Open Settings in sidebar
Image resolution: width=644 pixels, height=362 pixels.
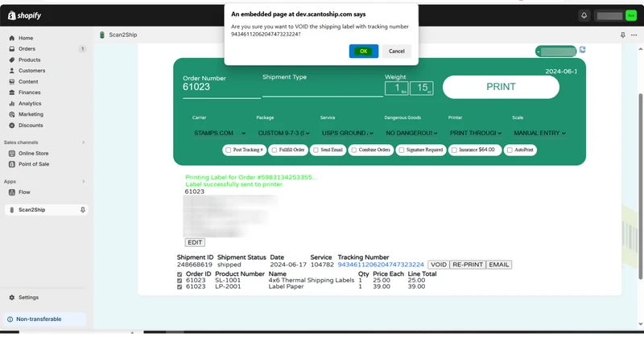(28, 298)
